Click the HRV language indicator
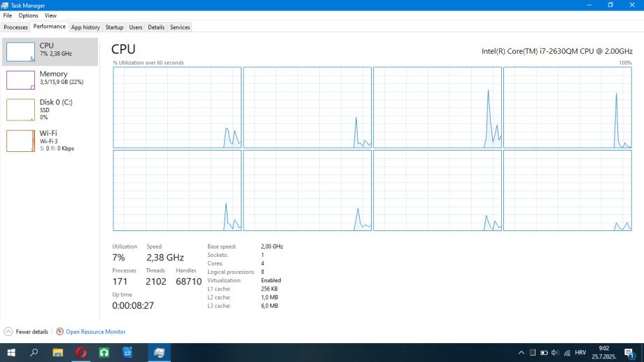This screenshot has width=644, height=362. coord(580,353)
